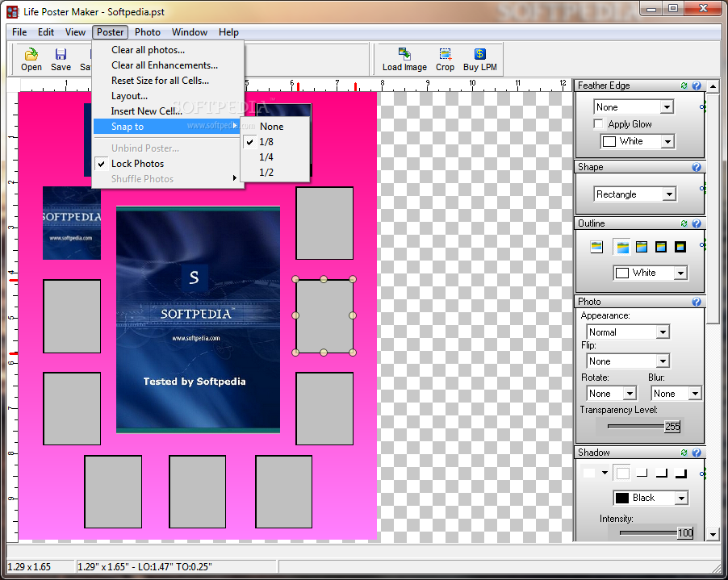The image size is (728, 580).
Task: Choose the 1/2 snap option
Action: (x=266, y=172)
